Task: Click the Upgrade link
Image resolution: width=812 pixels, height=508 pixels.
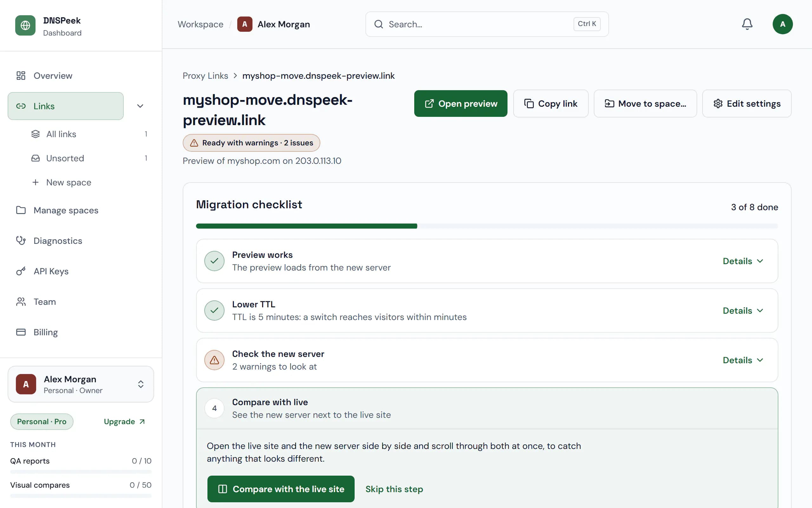Action: pos(124,422)
